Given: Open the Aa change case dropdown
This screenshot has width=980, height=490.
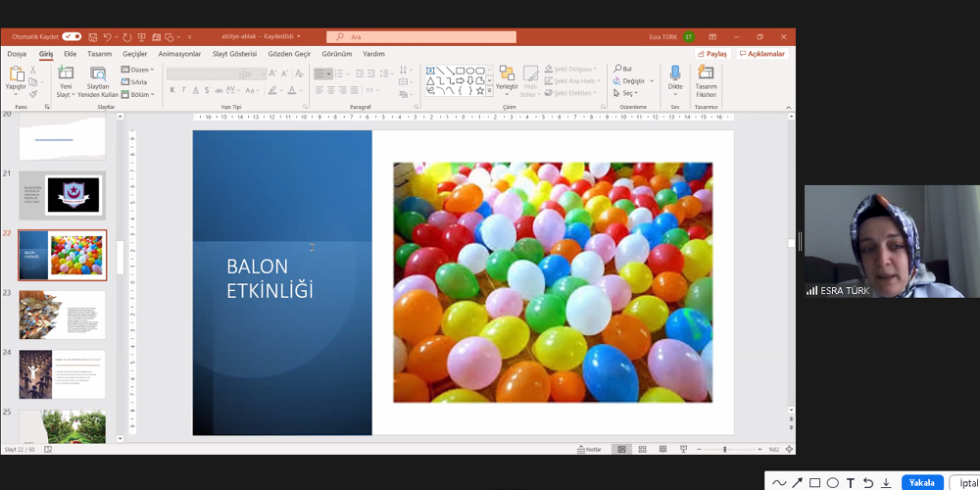Looking at the screenshot, I should coord(252,90).
